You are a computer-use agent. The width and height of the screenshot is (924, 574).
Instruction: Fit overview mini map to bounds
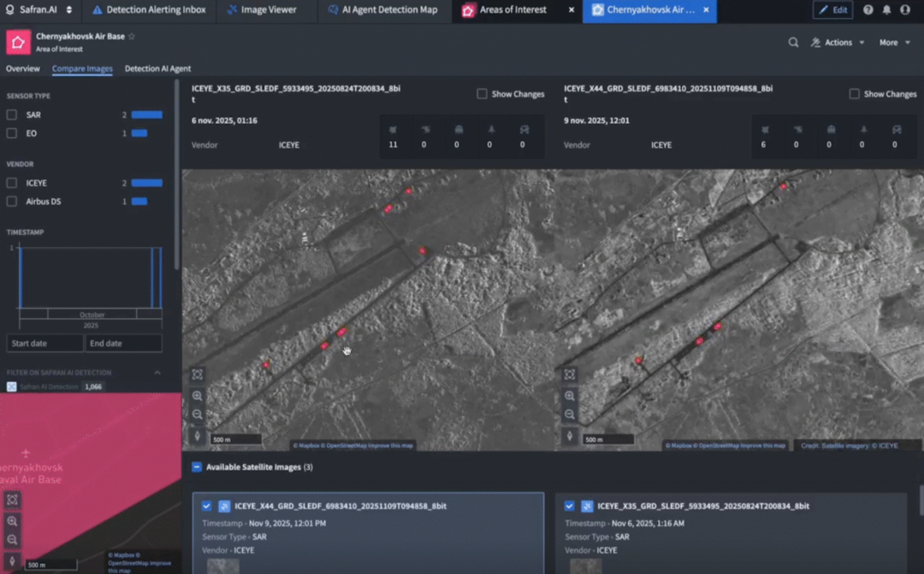[x=12, y=500]
